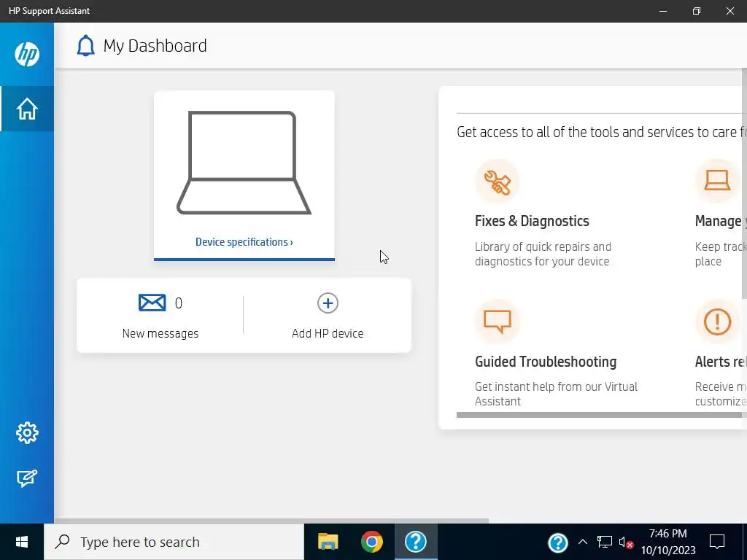Click the taskbar search box
The width and height of the screenshot is (747, 560).
[174, 542]
